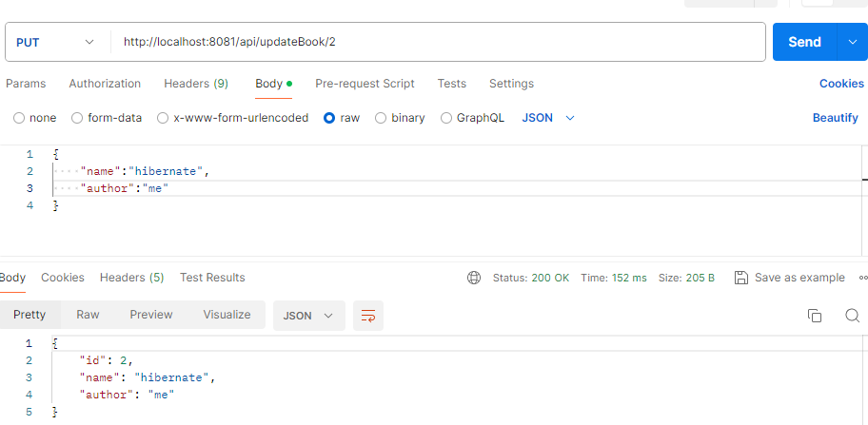Click the globe network icon near Status
This screenshot has width=868, height=425.
tap(474, 278)
